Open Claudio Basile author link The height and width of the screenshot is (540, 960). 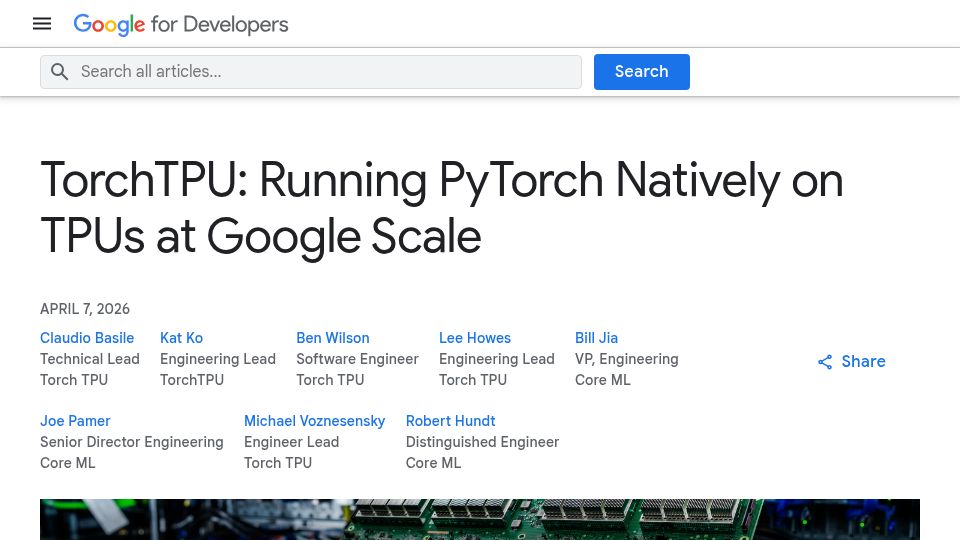(x=87, y=338)
